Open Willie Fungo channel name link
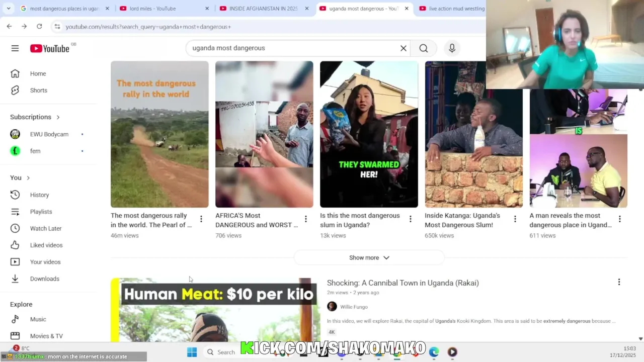644x362 pixels. (x=354, y=307)
